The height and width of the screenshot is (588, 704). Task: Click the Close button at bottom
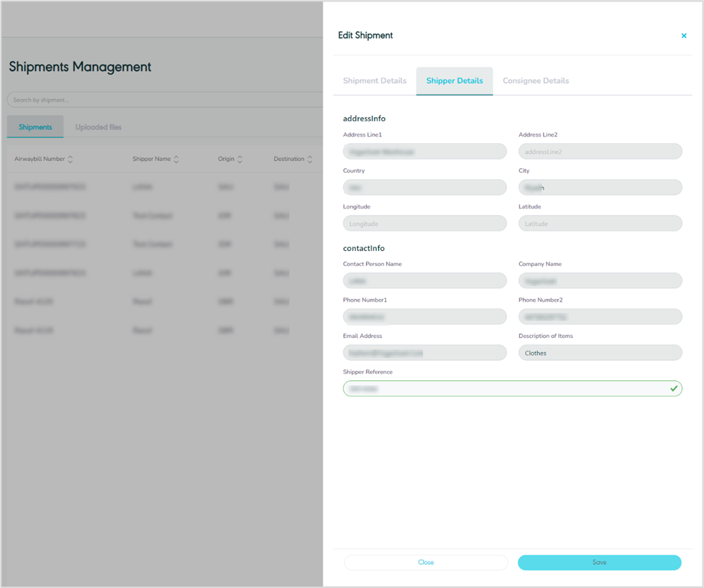[426, 562]
